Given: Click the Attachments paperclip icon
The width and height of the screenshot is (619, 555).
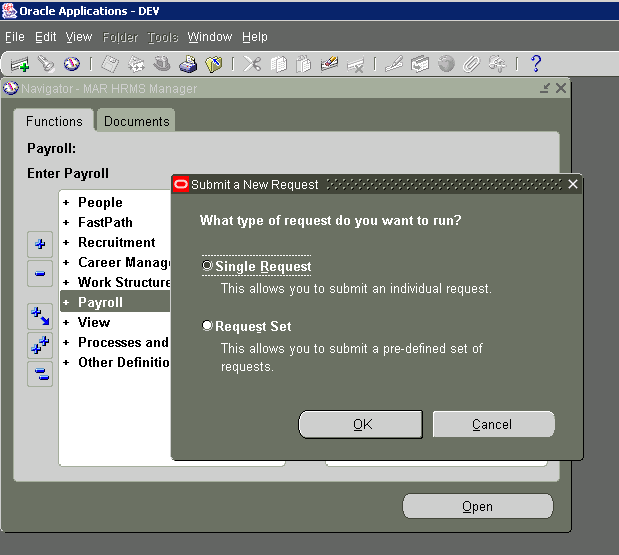Looking at the screenshot, I should (471, 64).
